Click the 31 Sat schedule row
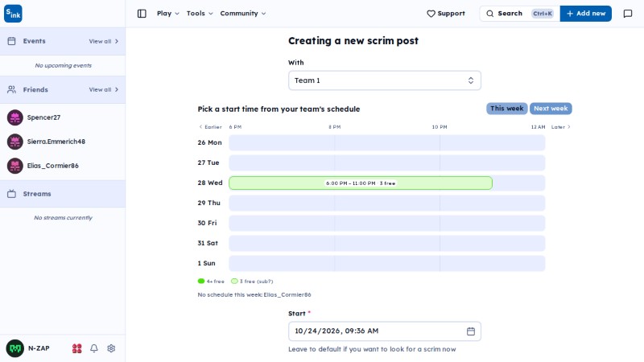Screen dimensions: 644x362 coord(387,244)
